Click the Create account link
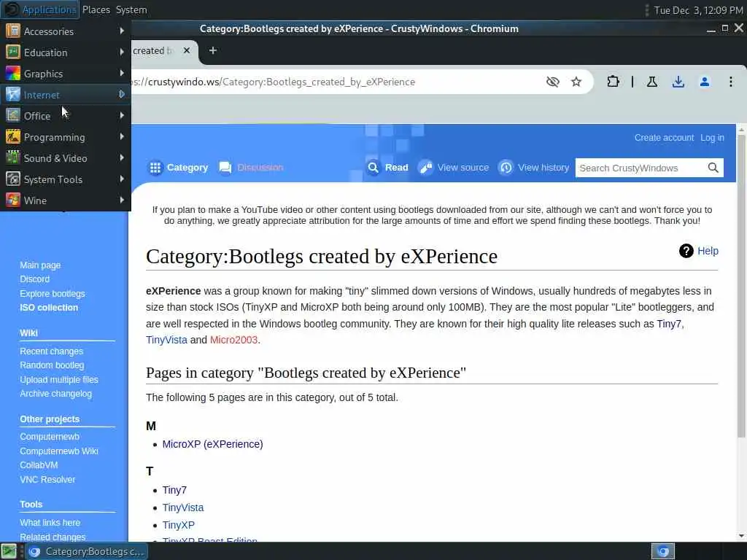This screenshot has width=747, height=560. (664, 138)
